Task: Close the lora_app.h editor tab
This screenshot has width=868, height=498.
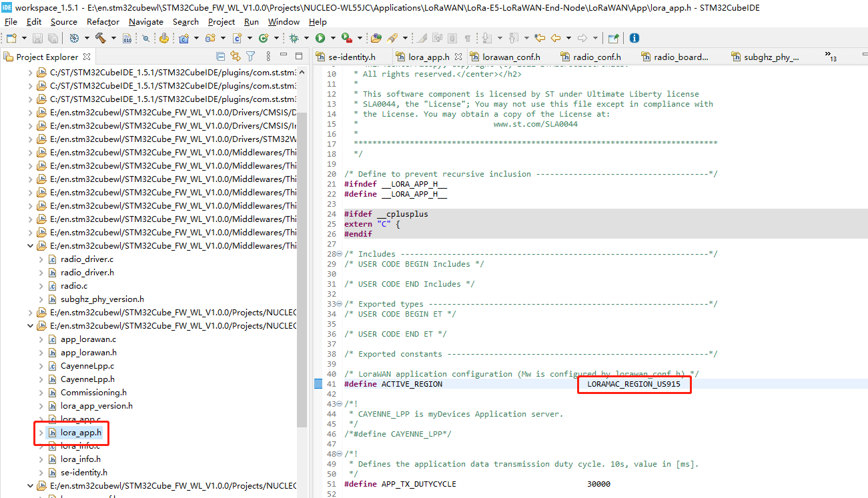Action: 458,57
